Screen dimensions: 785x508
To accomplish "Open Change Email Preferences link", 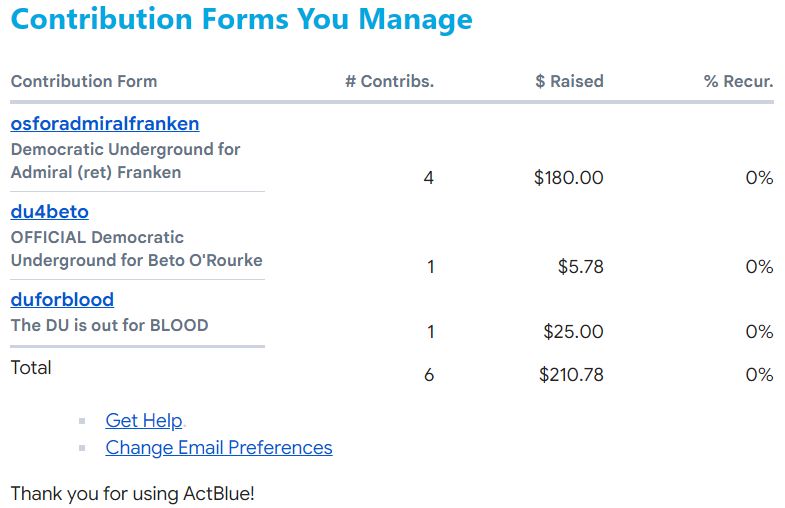I will (x=219, y=448).
